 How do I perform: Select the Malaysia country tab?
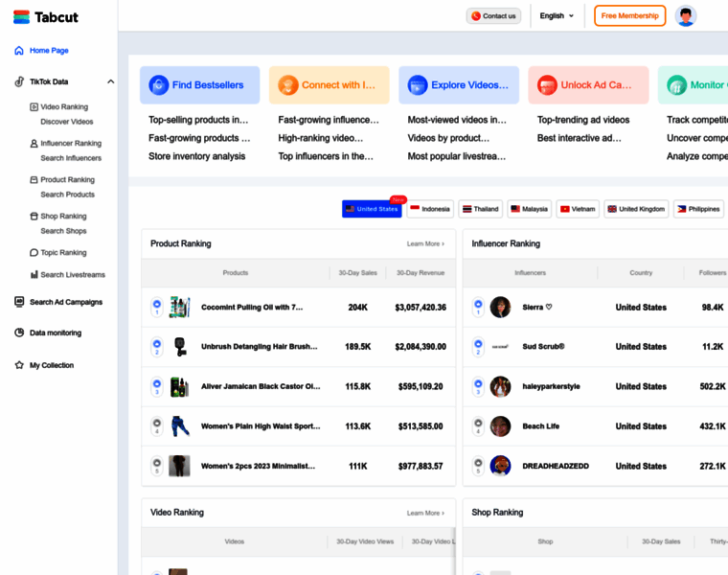tap(530, 209)
